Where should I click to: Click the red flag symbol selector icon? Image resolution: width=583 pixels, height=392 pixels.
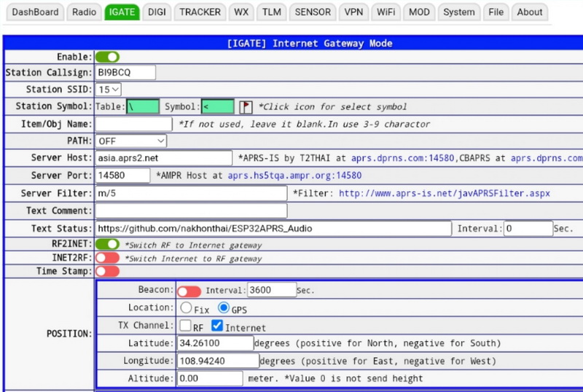246,107
